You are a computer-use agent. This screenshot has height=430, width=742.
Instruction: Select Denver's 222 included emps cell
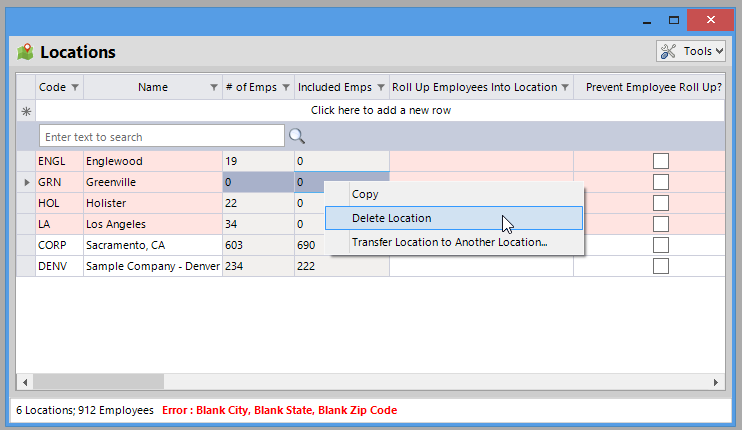point(342,266)
